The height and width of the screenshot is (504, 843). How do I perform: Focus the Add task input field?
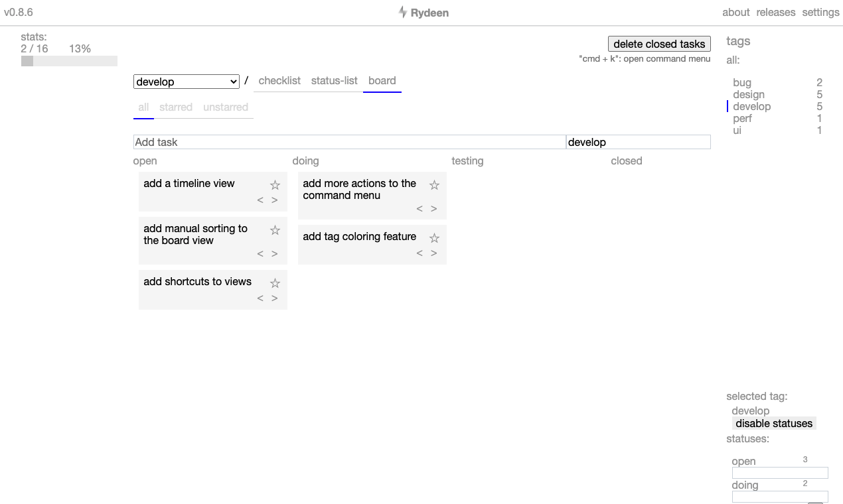[x=350, y=142]
